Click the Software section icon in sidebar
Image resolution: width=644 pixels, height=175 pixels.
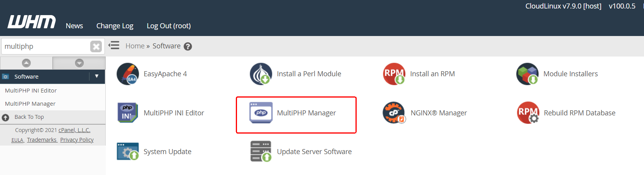coord(5,77)
